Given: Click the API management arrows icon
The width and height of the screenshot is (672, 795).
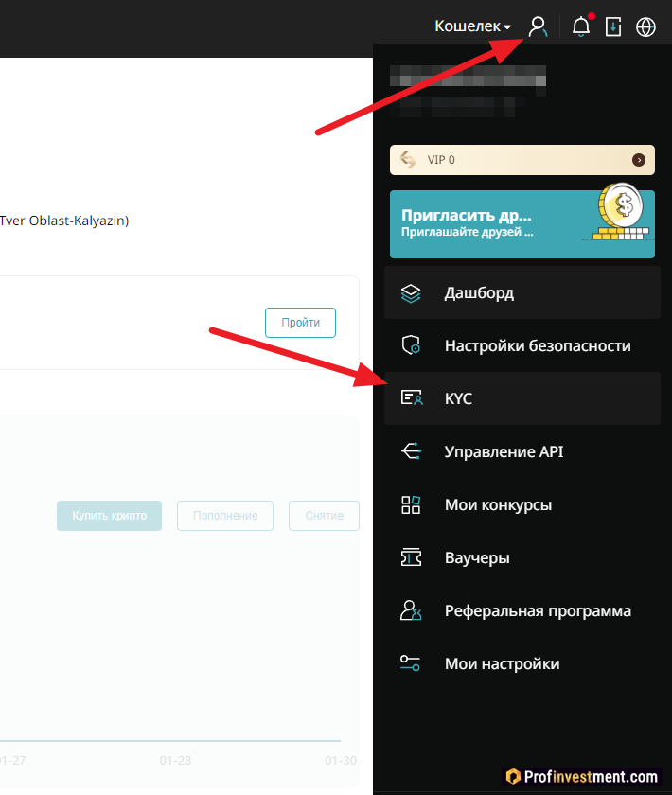Looking at the screenshot, I should click(411, 451).
